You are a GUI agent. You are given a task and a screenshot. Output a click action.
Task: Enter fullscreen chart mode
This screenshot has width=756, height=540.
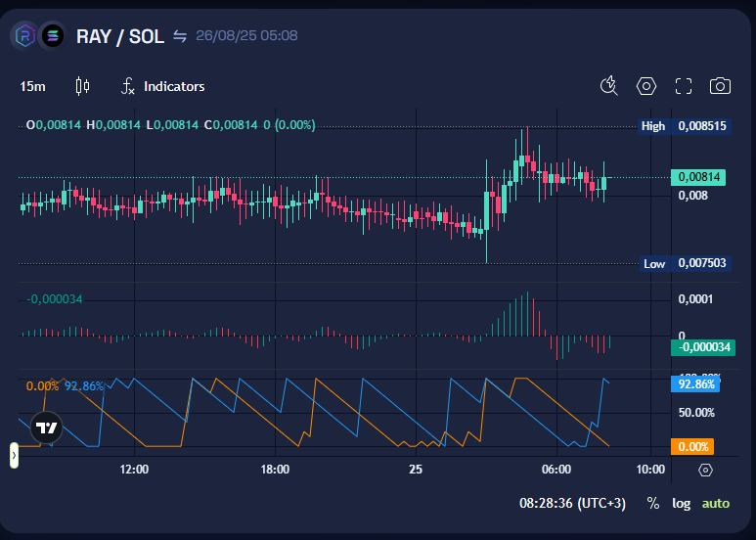click(x=684, y=86)
